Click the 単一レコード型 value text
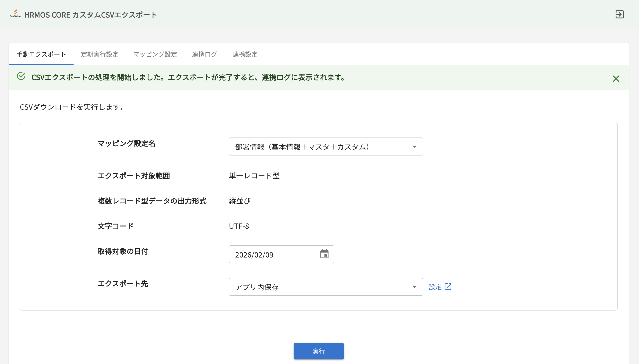Screen dimensions: 639x364 pyautogui.click(x=254, y=176)
